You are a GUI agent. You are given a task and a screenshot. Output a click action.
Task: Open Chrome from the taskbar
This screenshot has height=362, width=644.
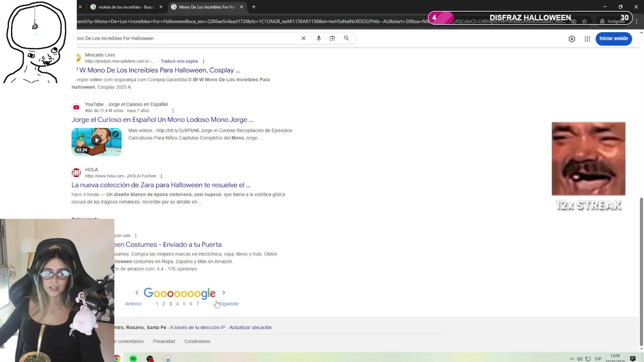pos(117,358)
